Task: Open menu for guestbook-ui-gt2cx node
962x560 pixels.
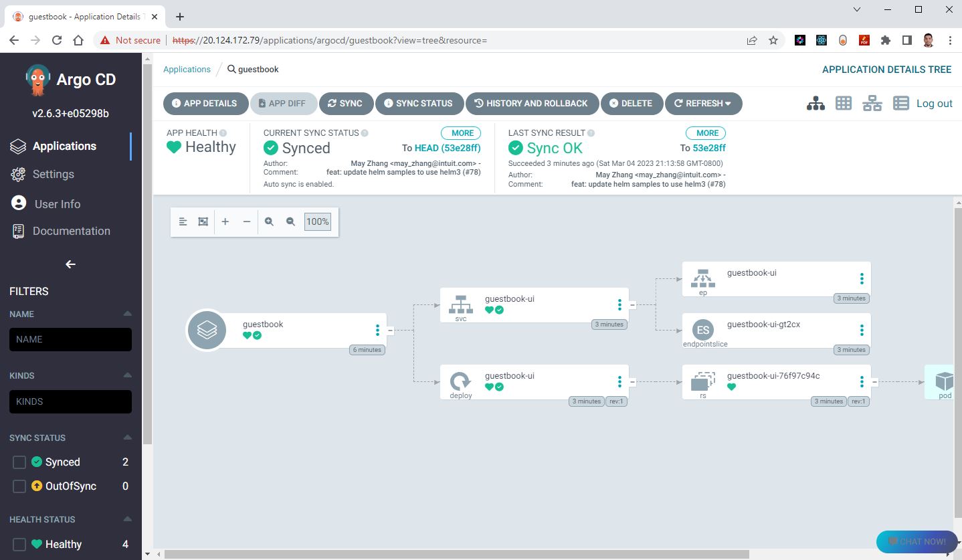Action: click(x=862, y=330)
